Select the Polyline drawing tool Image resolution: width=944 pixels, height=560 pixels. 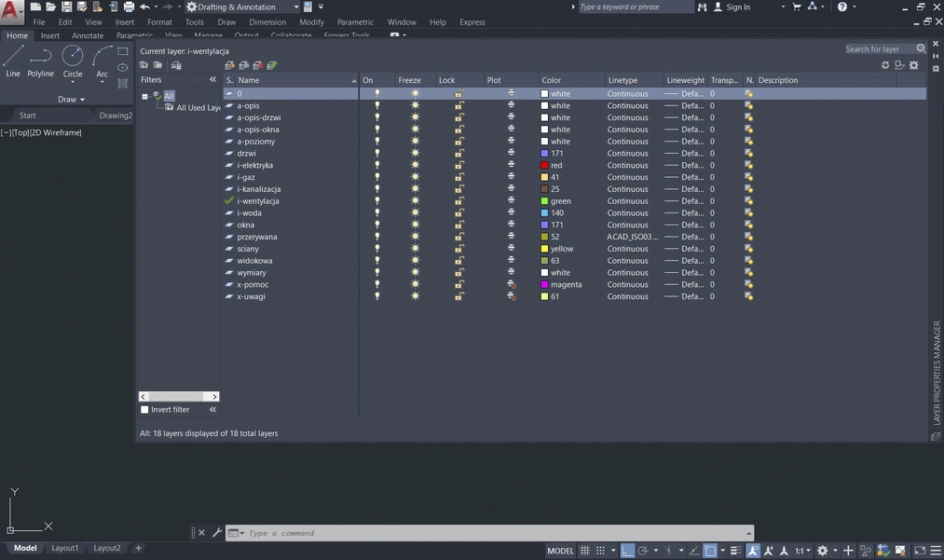click(40, 61)
